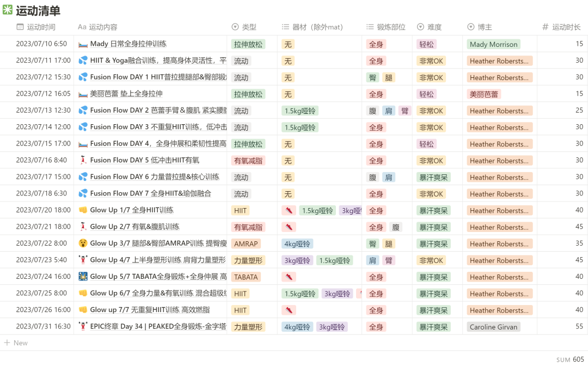Click the dancer icon on Glow Up 2/7 row
The width and height of the screenshot is (588, 366).
coord(83,227)
